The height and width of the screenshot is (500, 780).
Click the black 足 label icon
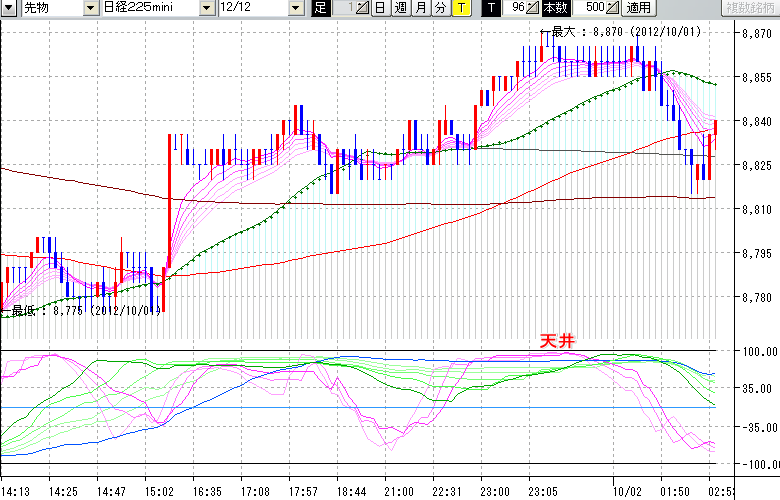(x=319, y=8)
